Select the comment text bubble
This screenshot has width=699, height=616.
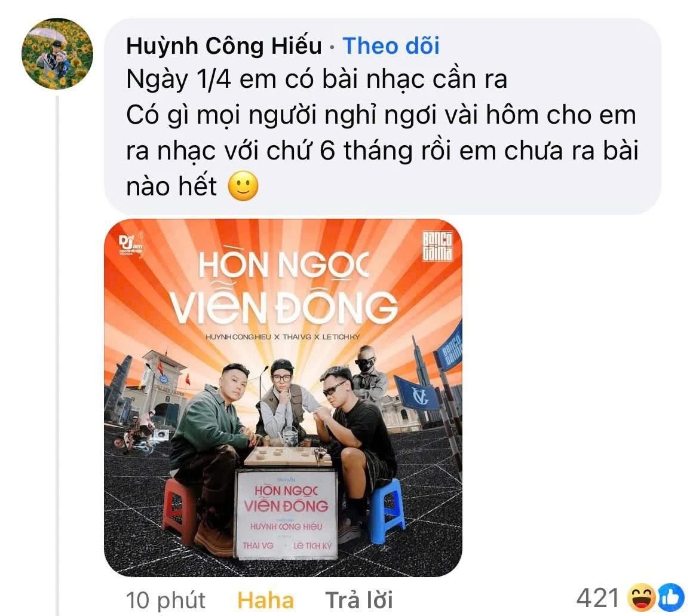click(x=382, y=117)
